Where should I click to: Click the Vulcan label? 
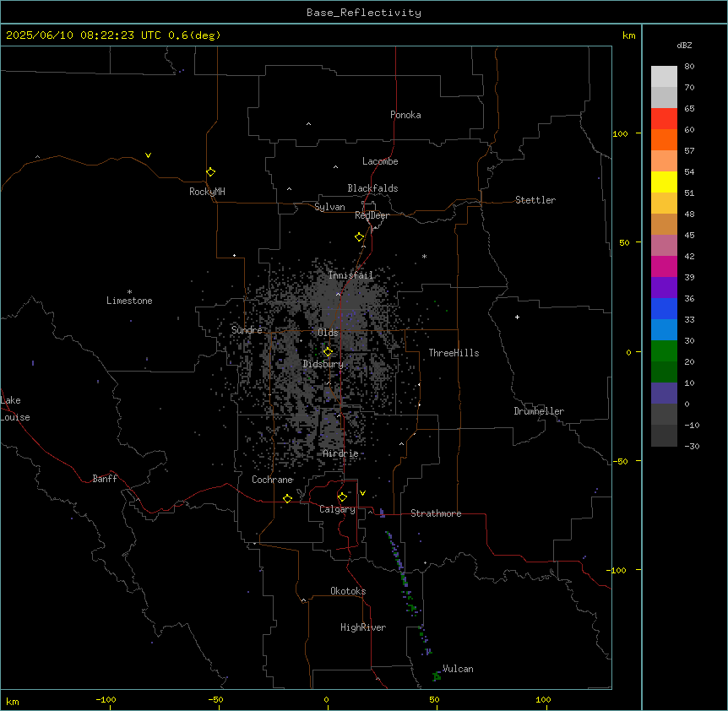[458, 669]
